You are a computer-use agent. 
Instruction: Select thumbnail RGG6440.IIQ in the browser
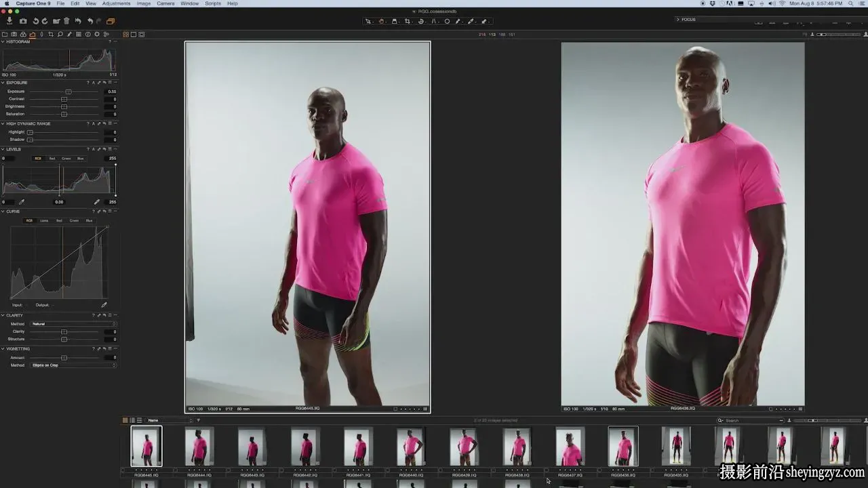411,446
